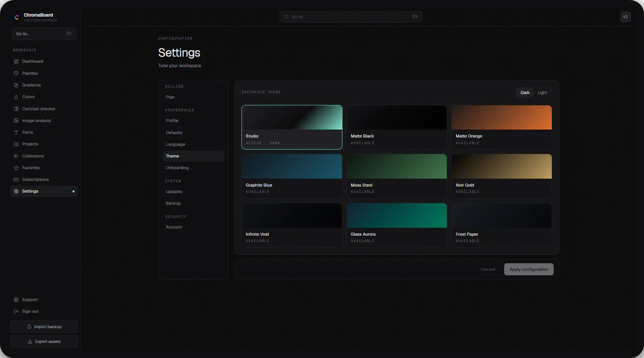
Task: Click the Fonts type icon
Action: (x=16, y=132)
